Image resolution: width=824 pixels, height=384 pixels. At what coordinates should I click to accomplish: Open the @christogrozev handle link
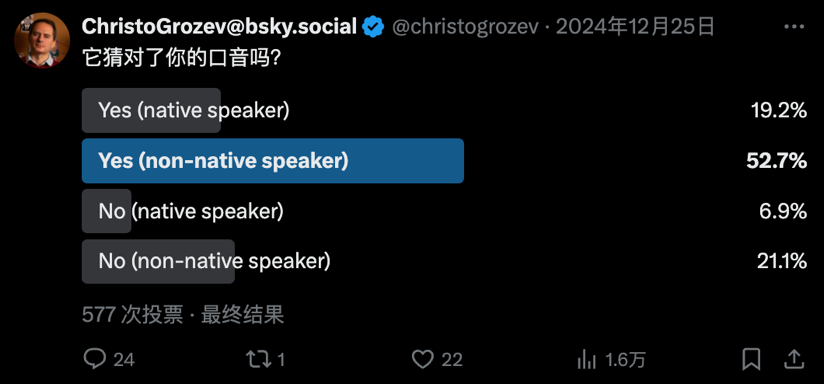pyautogui.click(x=466, y=27)
